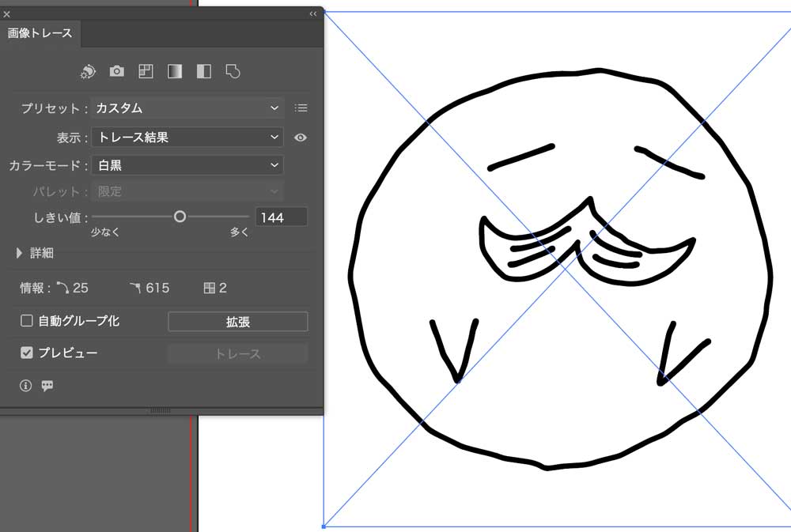Click the threshold value field showing 144
Image resolution: width=791 pixels, height=532 pixels.
(x=281, y=217)
